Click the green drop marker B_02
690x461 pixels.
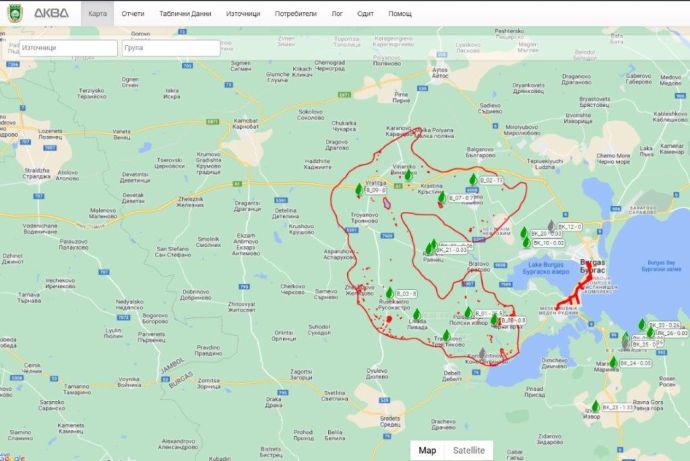pyautogui.click(x=473, y=180)
